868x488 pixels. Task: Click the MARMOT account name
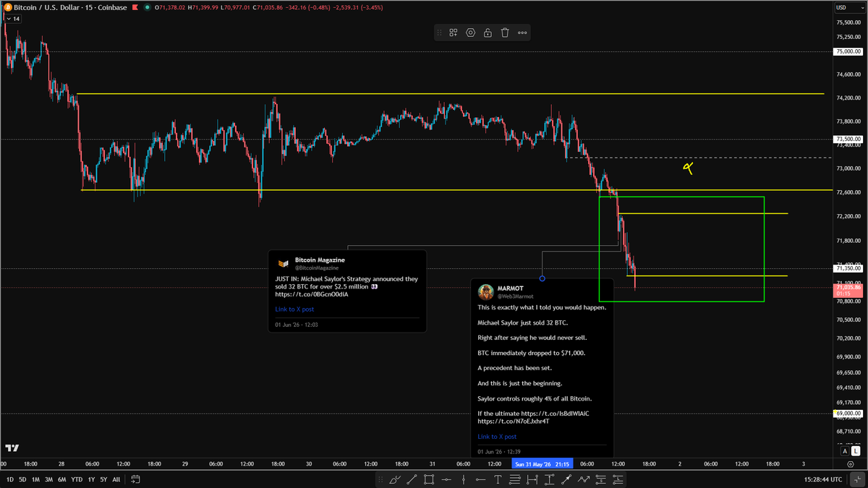[x=511, y=288]
